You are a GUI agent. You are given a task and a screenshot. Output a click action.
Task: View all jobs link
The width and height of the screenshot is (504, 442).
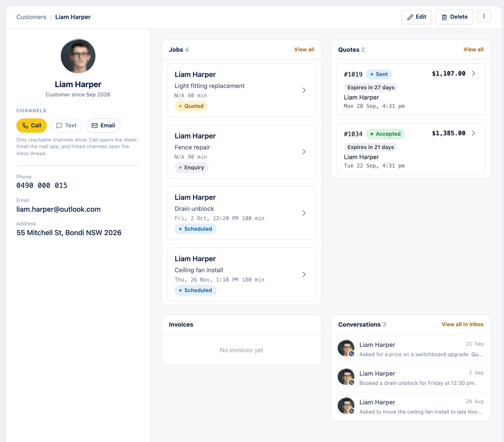coord(304,49)
